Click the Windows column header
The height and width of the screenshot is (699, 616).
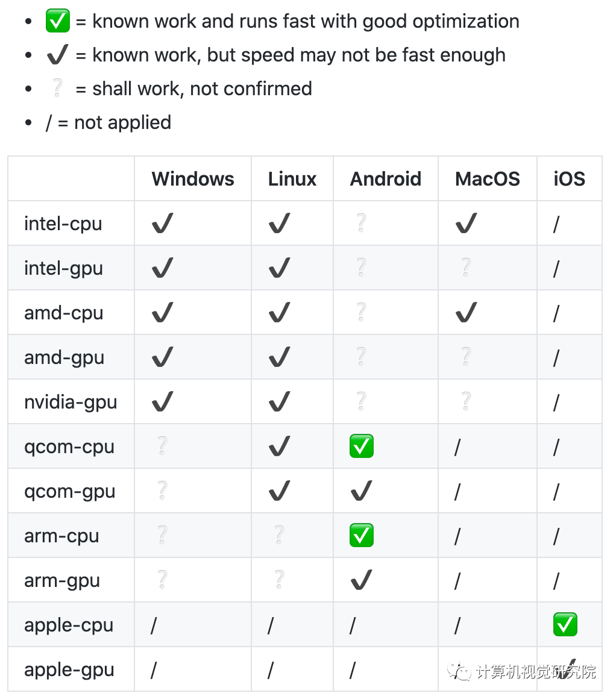[x=193, y=179]
